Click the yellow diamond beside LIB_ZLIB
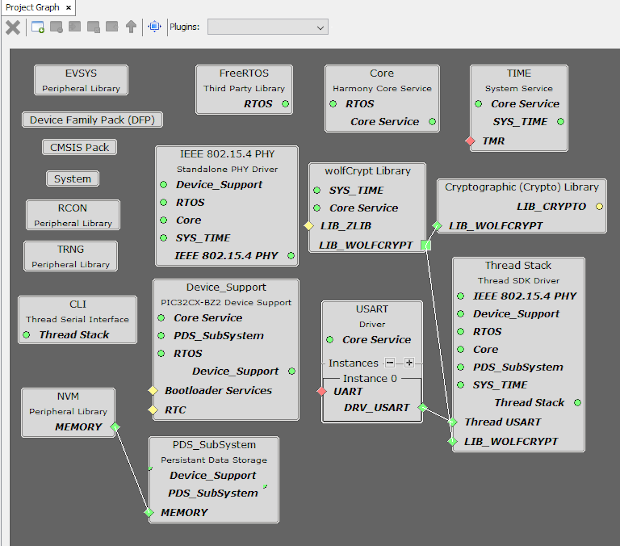This screenshot has width=620, height=546. pyautogui.click(x=309, y=226)
